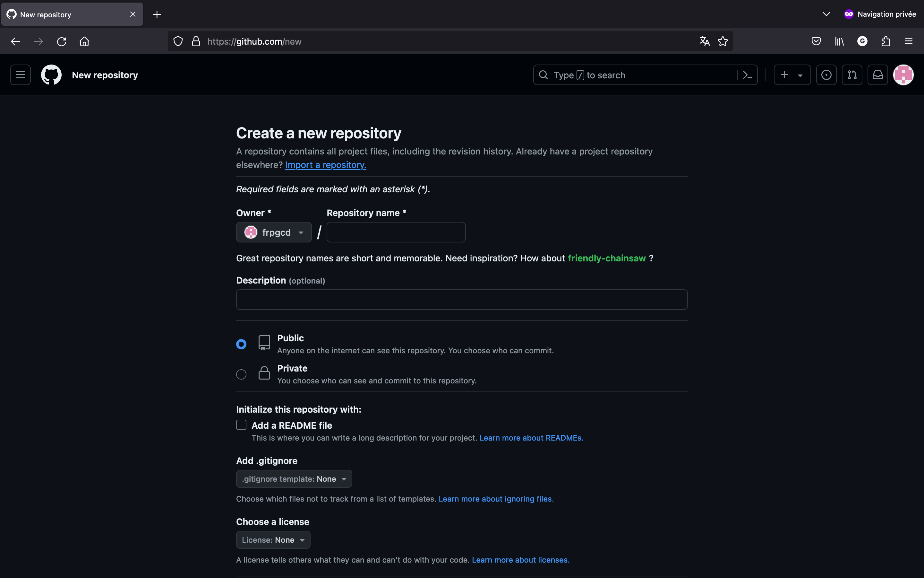924x578 pixels.
Task: Focus the Repository name field
Action: pyautogui.click(x=396, y=232)
